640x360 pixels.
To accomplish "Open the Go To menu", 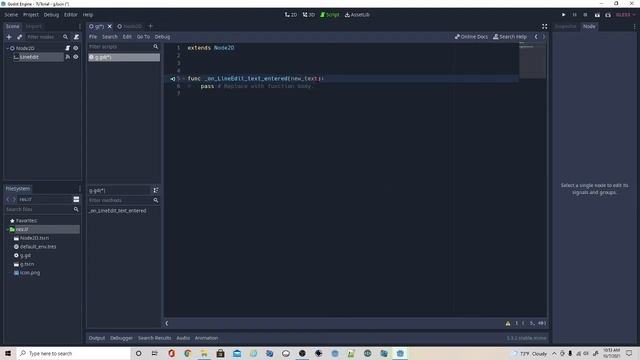I will [143, 37].
